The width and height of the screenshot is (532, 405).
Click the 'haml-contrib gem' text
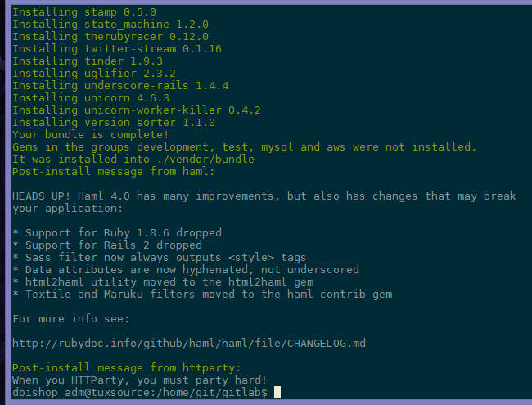tap(340, 294)
